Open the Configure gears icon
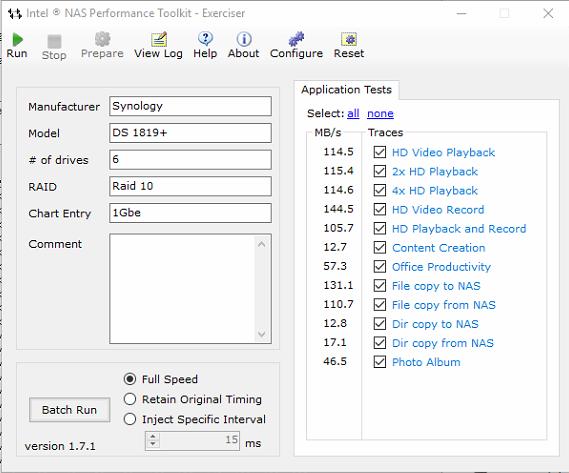The image size is (569, 473). (x=296, y=39)
